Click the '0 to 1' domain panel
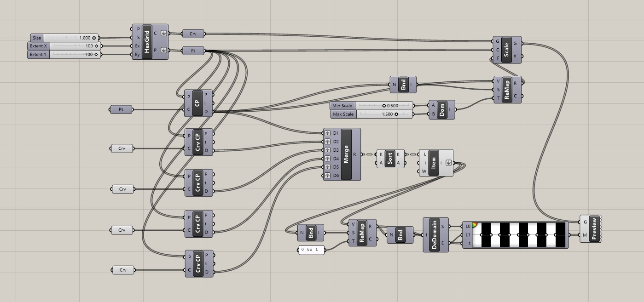 311,250
